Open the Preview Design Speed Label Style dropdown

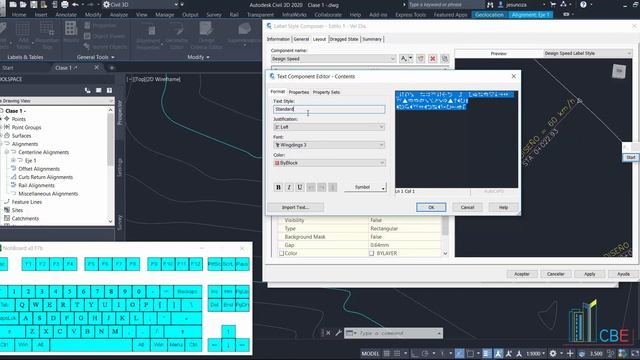click(x=587, y=53)
